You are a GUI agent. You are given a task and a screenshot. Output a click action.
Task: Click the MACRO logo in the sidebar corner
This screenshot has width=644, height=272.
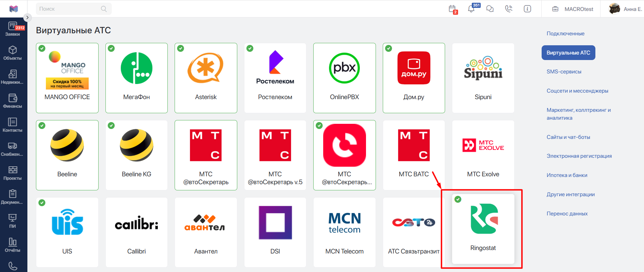click(14, 9)
